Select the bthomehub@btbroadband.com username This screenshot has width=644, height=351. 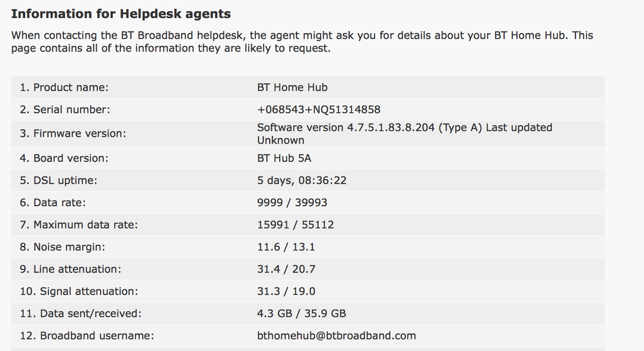pos(337,336)
